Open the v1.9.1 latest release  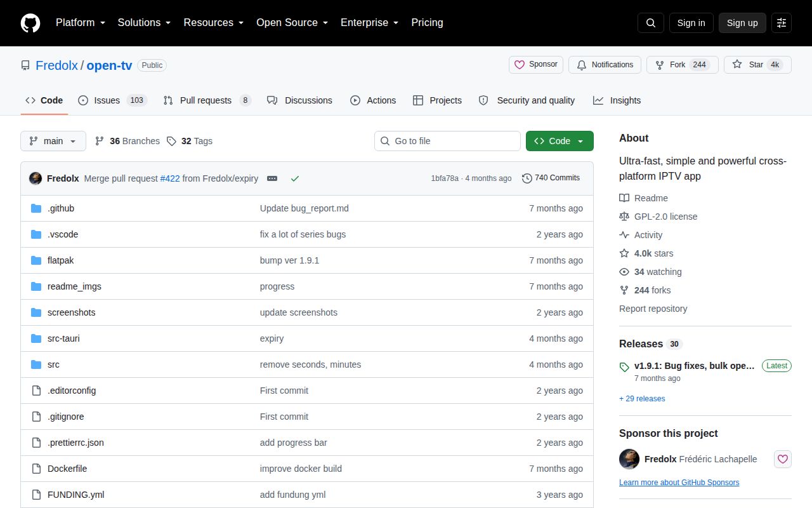point(694,366)
